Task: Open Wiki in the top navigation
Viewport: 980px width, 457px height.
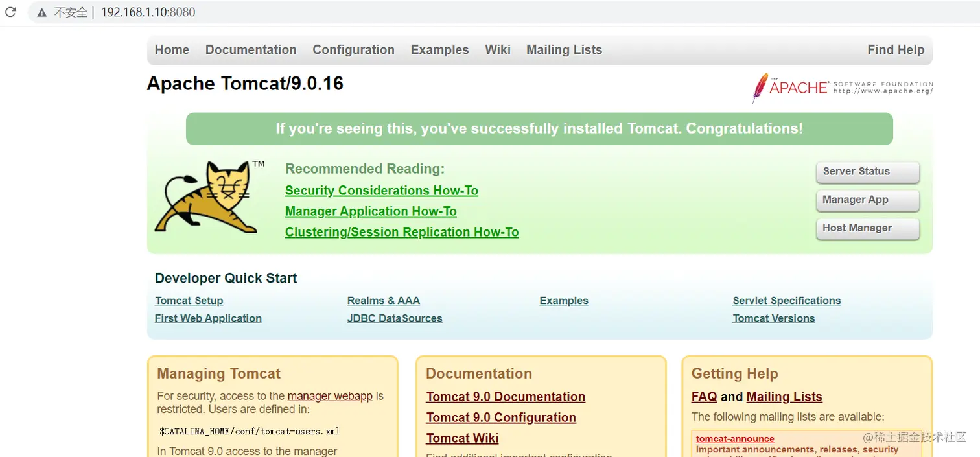Action: (498, 50)
